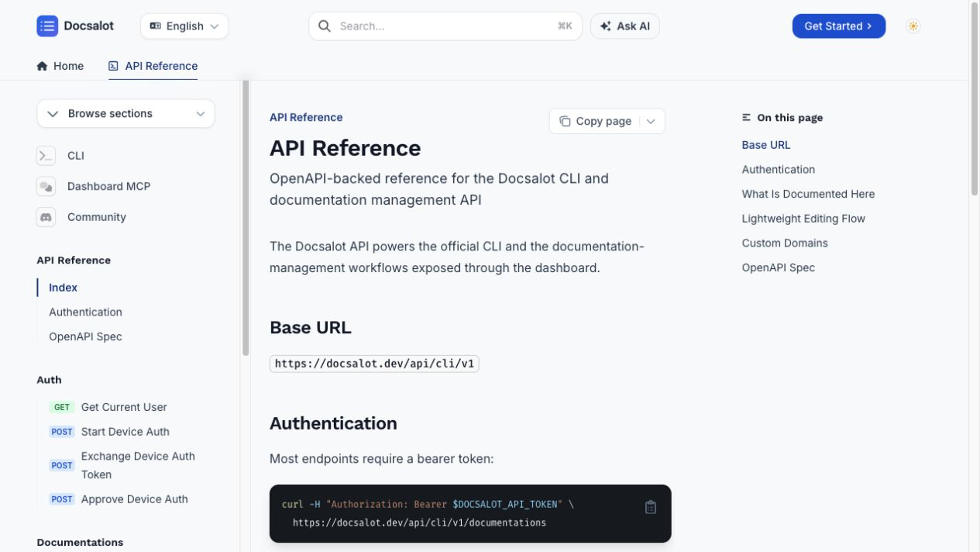980x552 pixels.
Task: Click the Auth sidebar group heading
Action: tap(49, 380)
